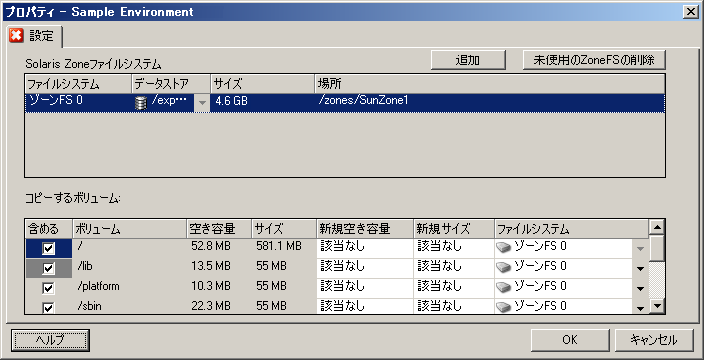The height and width of the screenshot is (360, 704).
Task: Click the datastore database icon for ゾーンFS 0
Action: [x=141, y=102]
